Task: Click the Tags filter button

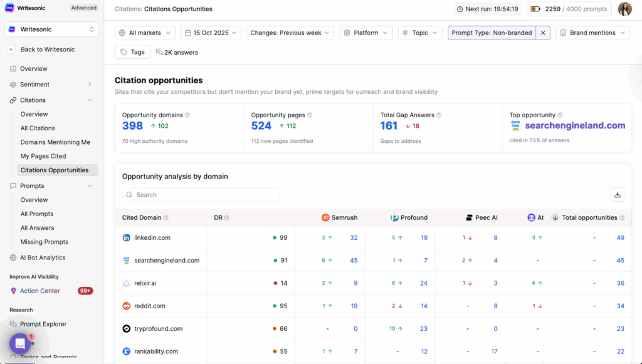Action: (132, 52)
